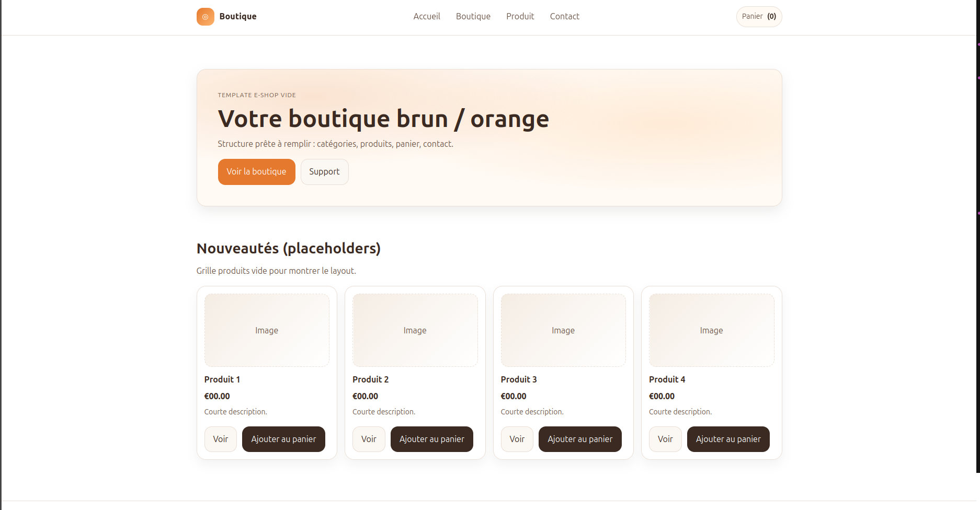The width and height of the screenshot is (980, 510).
Task: Navigate to the Accueil page
Action: (427, 16)
